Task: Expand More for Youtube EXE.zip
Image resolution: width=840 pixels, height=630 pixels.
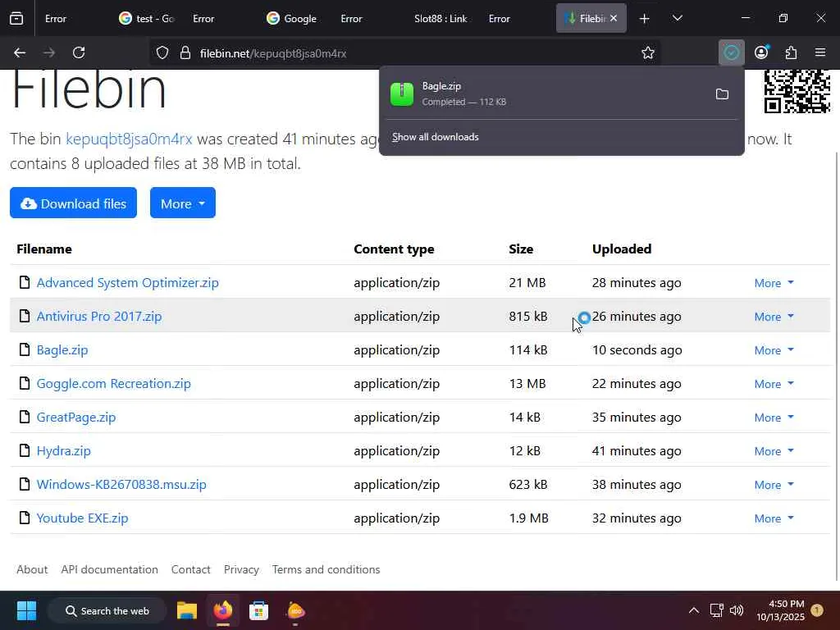Action: [774, 518]
